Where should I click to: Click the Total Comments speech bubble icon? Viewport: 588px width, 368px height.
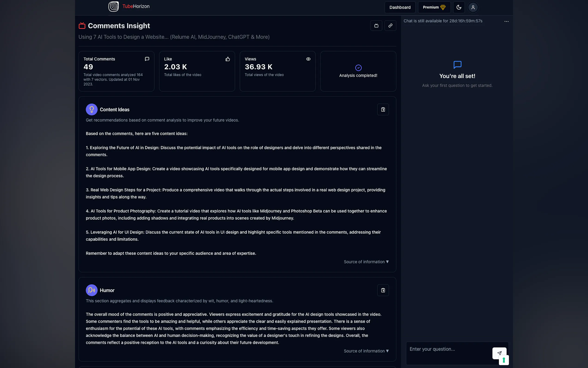tap(147, 59)
